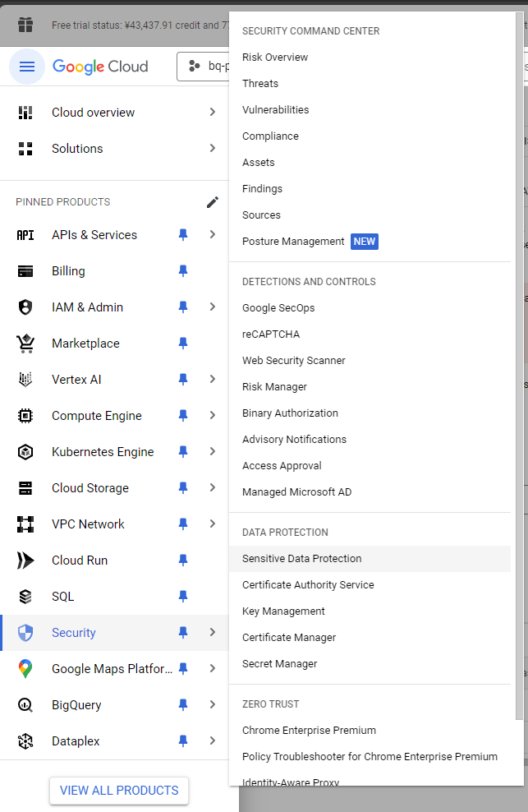Expand VPC Network submenu arrow
528x812 pixels.
click(212, 524)
